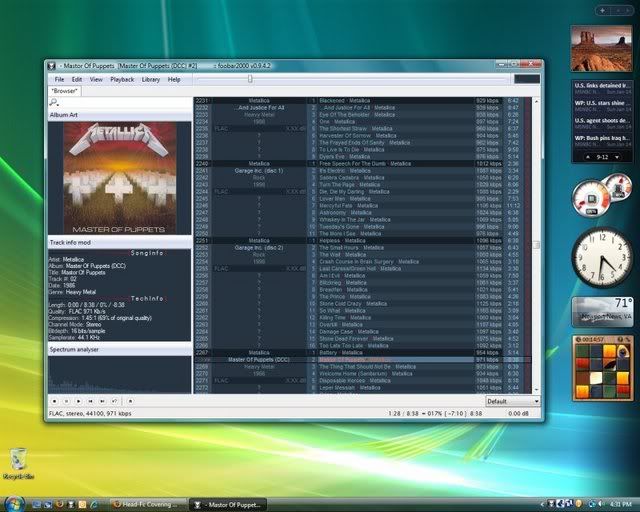Open headline WP: Bush pins Iraq

pyautogui.click(x=602, y=138)
